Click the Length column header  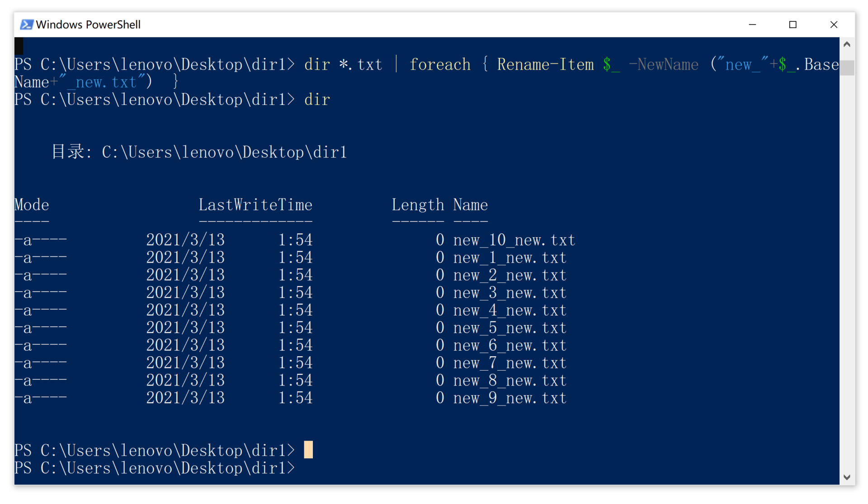pyautogui.click(x=418, y=205)
